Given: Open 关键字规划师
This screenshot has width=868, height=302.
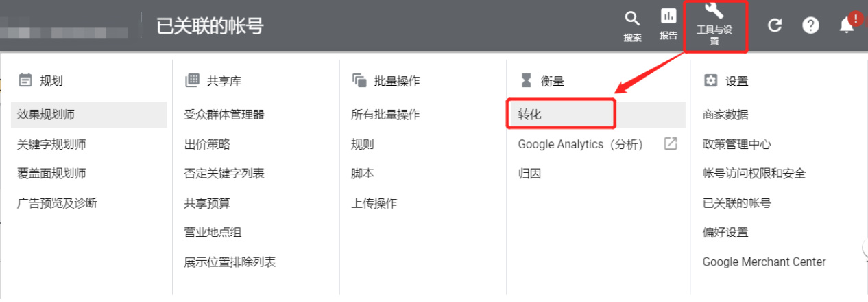Looking at the screenshot, I should [51, 144].
